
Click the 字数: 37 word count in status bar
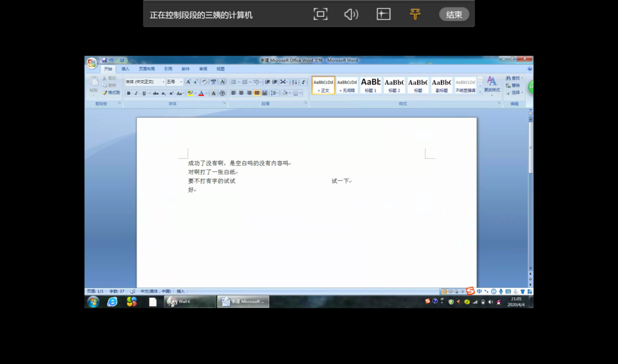117,291
